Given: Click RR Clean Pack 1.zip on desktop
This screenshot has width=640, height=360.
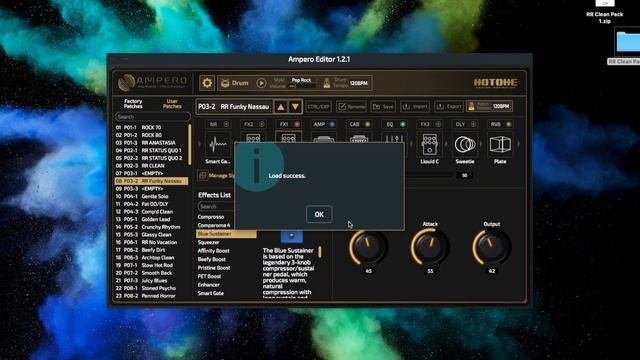Looking at the screenshot, I should pyautogui.click(x=605, y=11).
